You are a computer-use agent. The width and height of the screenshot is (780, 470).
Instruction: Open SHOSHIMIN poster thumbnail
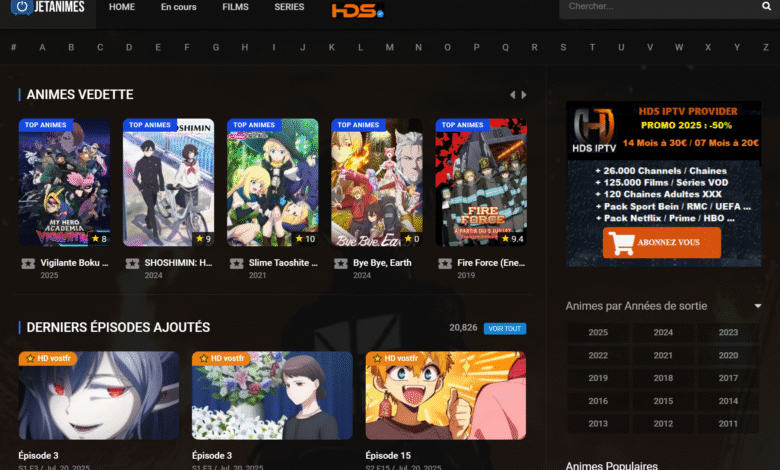[x=169, y=183]
